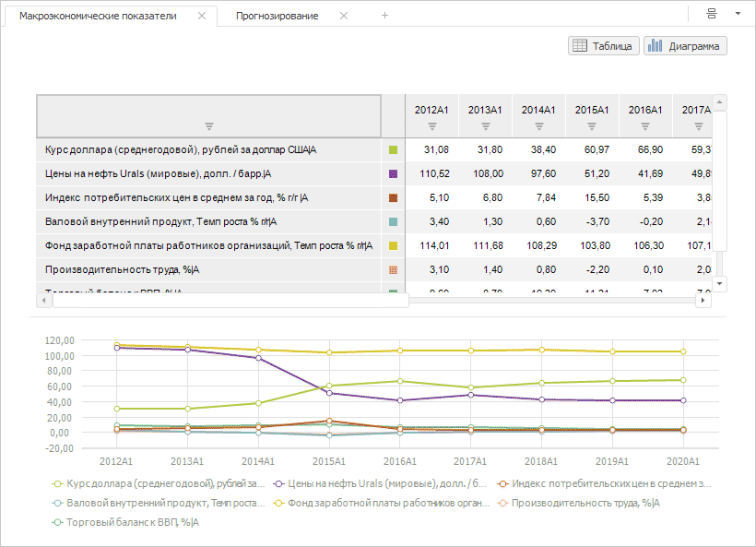The image size is (756, 547).
Task: Switch to the Прогнозирование tab
Action: (x=277, y=16)
